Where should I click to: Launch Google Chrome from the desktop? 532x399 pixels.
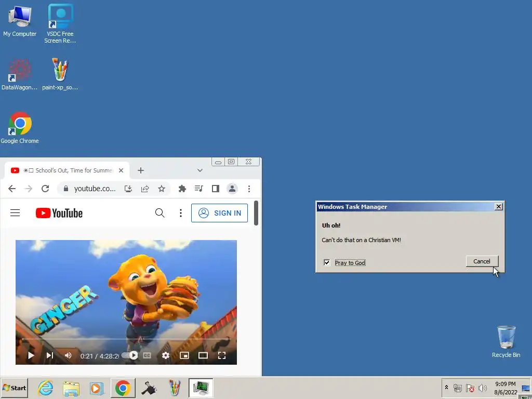pyautogui.click(x=20, y=128)
